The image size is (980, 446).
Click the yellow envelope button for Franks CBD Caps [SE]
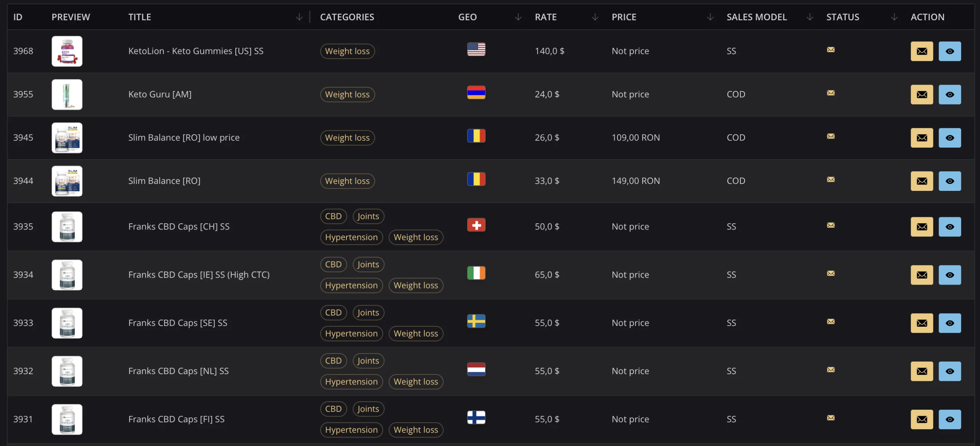[x=921, y=323]
